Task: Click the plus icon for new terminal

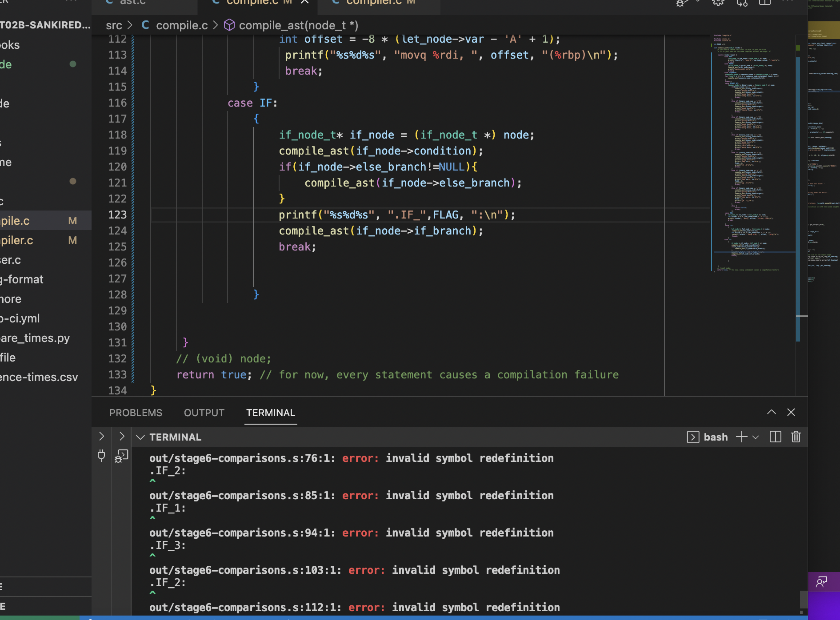Action: click(x=741, y=437)
